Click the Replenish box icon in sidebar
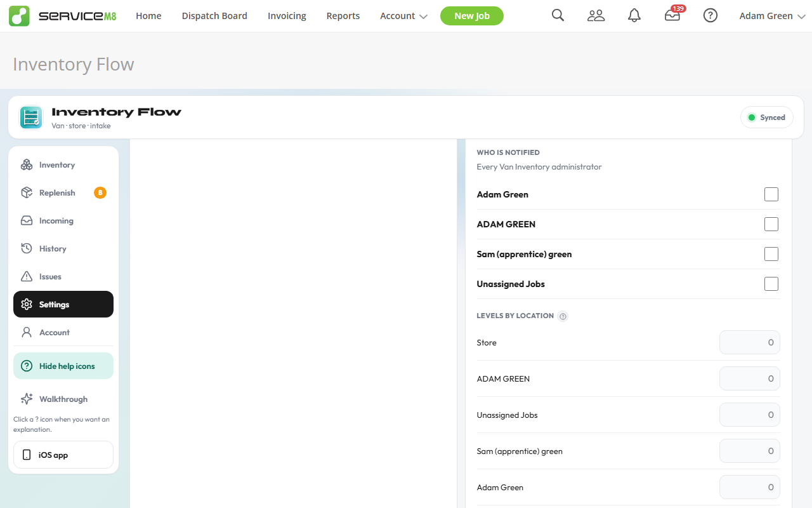The width and height of the screenshot is (812, 508). click(27, 192)
